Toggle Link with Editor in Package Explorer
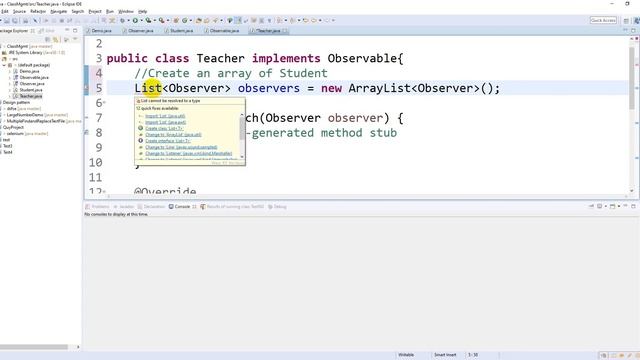 point(56,40)
